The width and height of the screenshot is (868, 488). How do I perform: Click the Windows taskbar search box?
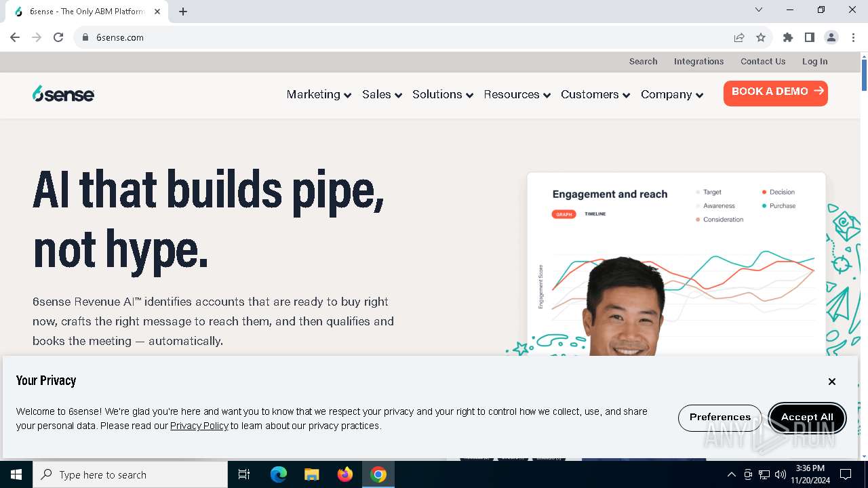130,474
